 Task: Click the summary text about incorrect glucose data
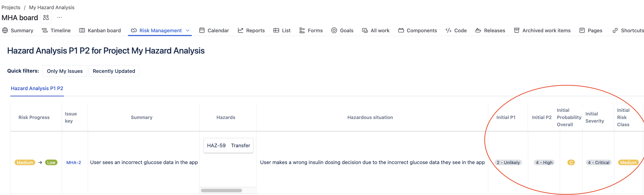pyautogui.click(x=144, y=162)
